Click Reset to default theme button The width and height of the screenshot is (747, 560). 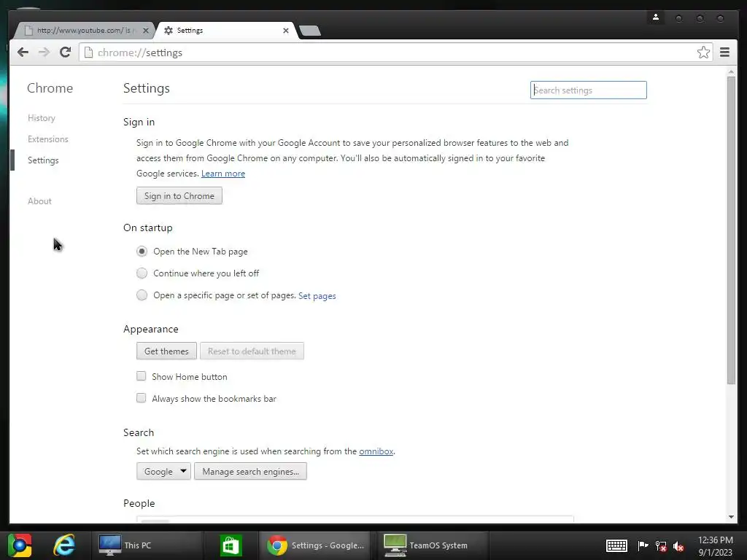(252, 351)
